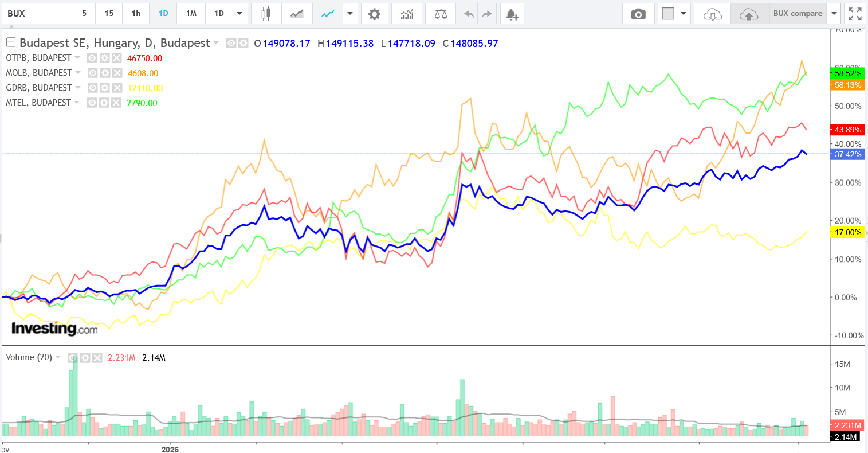Remove OTPB comparison from chart

(116, 58)
